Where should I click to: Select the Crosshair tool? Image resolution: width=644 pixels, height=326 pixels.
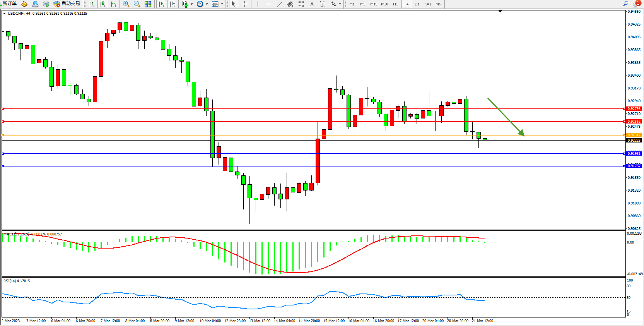[244, 4]
